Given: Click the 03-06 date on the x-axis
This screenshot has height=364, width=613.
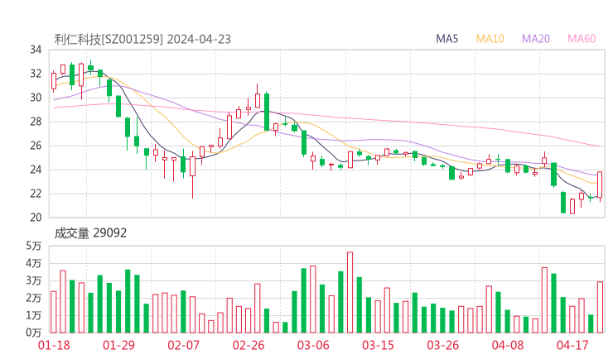Looking at the screenshot, I should pos(313,345).
